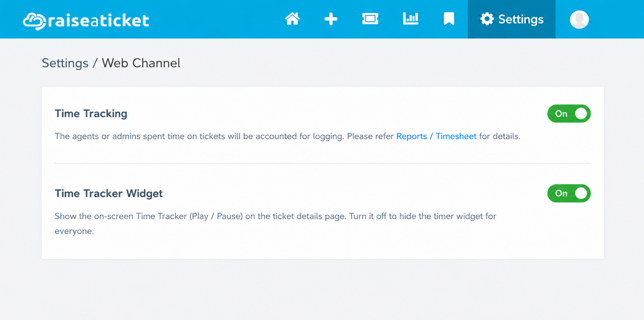
Task: Open the tickets list icon
Action: [370, 19]
